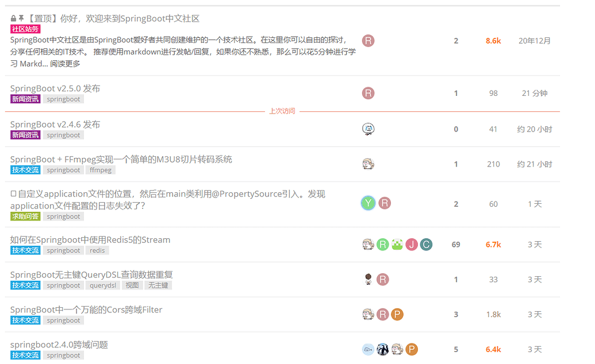Click the reply count 69 on Redis5 topic
The image size is (595, 364).
tap(456, 245)
